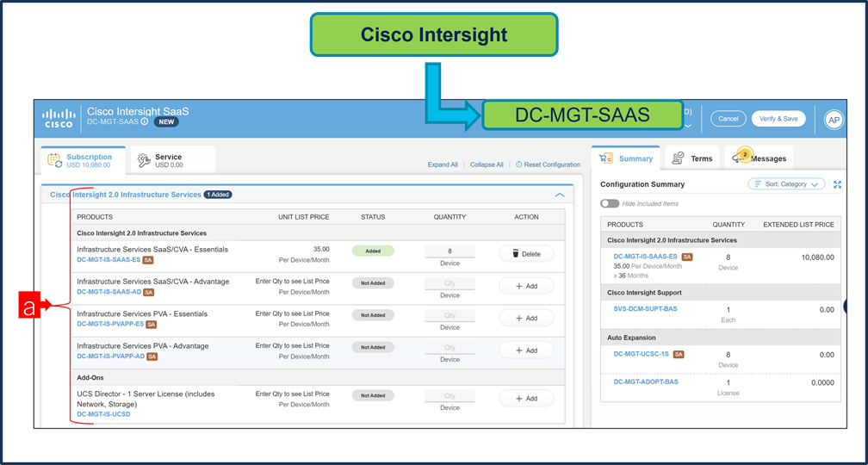
Task: Click the Messages notification badge icon
Action: coord(745,156)
